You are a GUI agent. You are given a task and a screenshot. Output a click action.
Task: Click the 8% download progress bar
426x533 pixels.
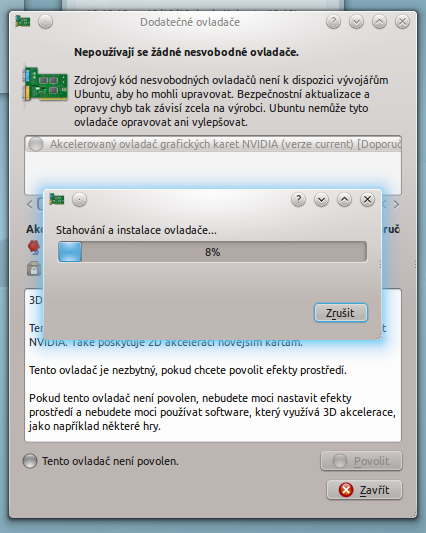[212, 252]
